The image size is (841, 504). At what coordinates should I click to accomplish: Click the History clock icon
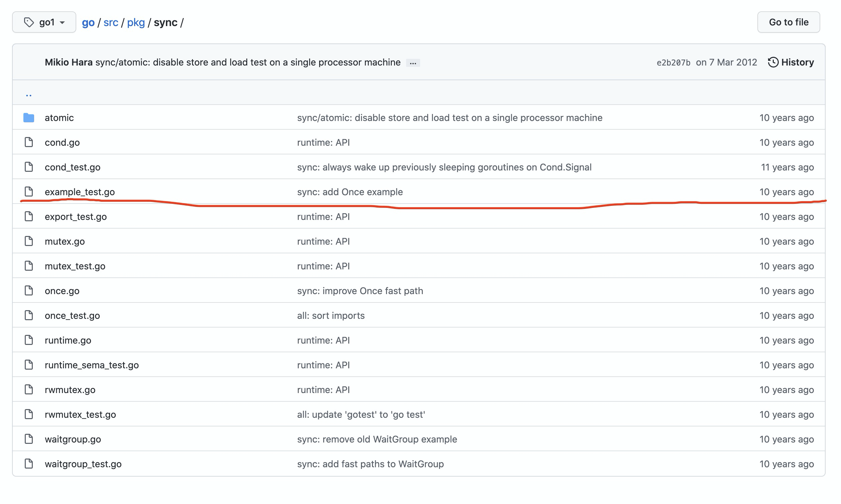tap(773, 62)
